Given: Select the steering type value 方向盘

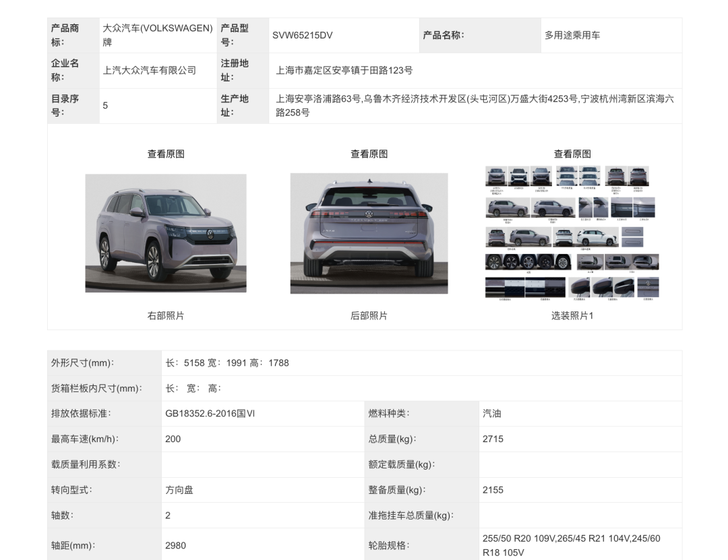Looking at the screenshot, I should [179, 491].
